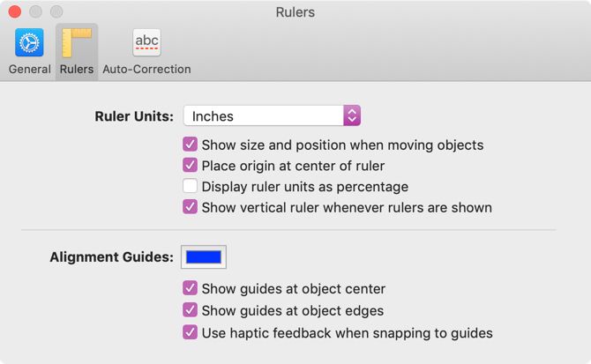The width and height of the screenshot is (591, 364).
Task: Click the Alignment Guides label
Action: pyautogui.click(x=111, y=257)
